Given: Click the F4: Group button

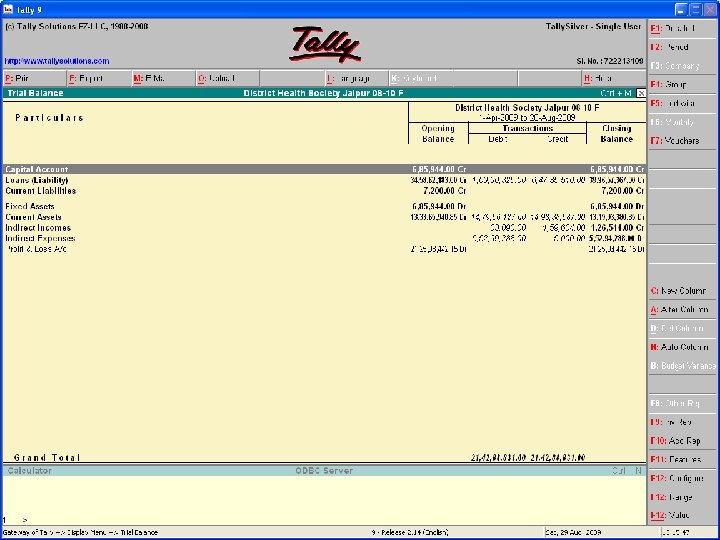Looking at the screenshot, I should coord(682,84).
